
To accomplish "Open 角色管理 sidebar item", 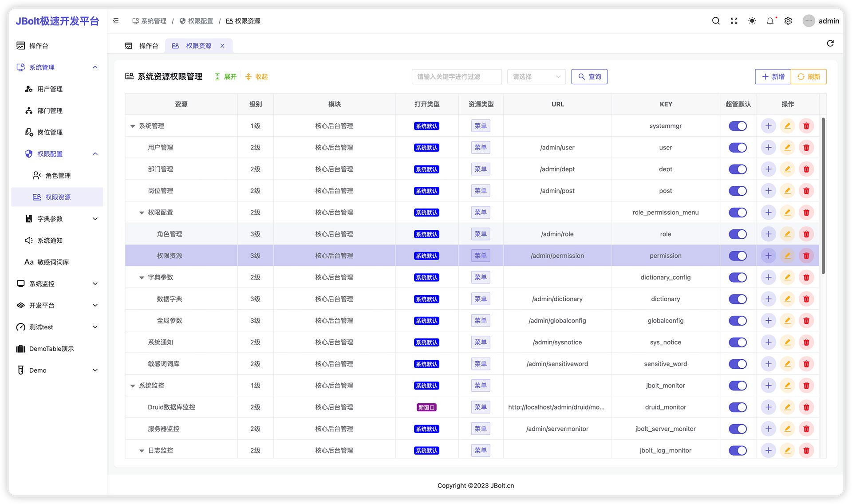I will (x=57, y=175).
